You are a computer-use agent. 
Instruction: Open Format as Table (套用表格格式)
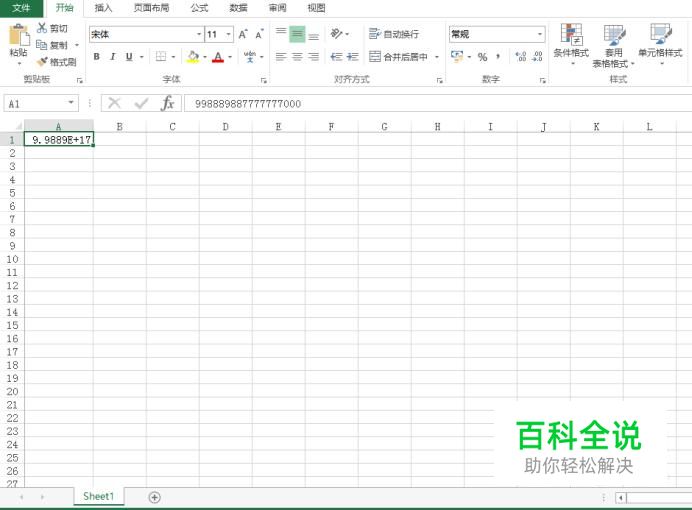614,46
